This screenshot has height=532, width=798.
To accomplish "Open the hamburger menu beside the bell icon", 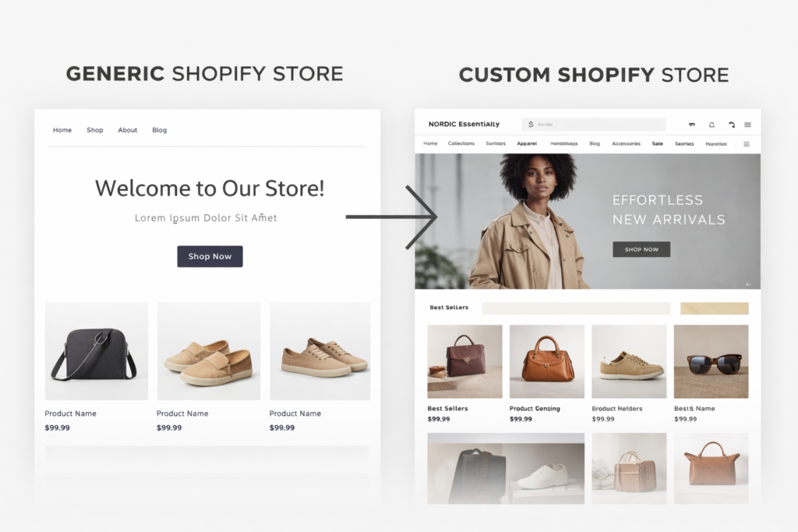I will point(747,125).
